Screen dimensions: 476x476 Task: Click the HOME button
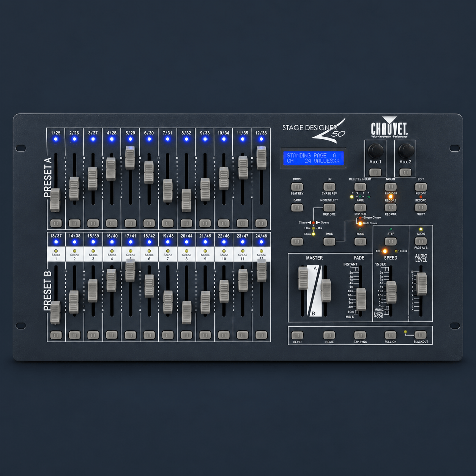[329, 335]
